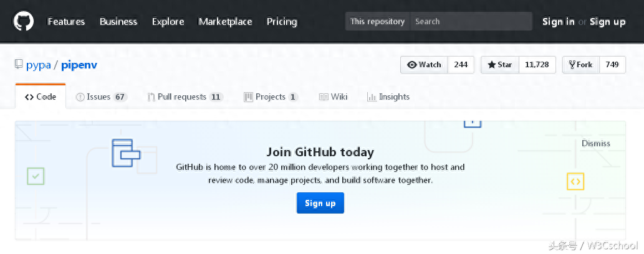Switch to the Pull requests tab
Viewport: 644px width, 254px height.
pyautogui.click(x=185, y=97)
